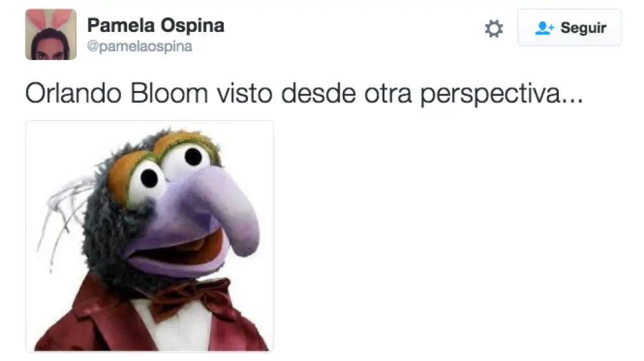Select the tweet text about Orlando Bloom

click(x=304, y=94)
